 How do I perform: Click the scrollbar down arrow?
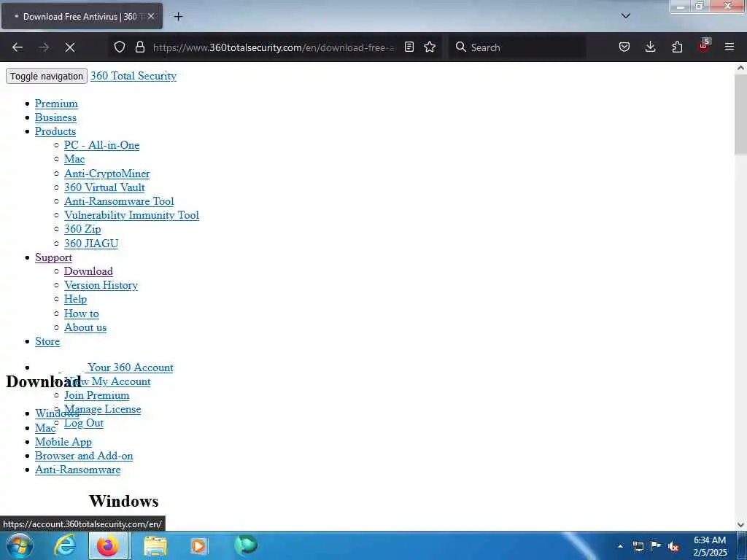point(740,525)
